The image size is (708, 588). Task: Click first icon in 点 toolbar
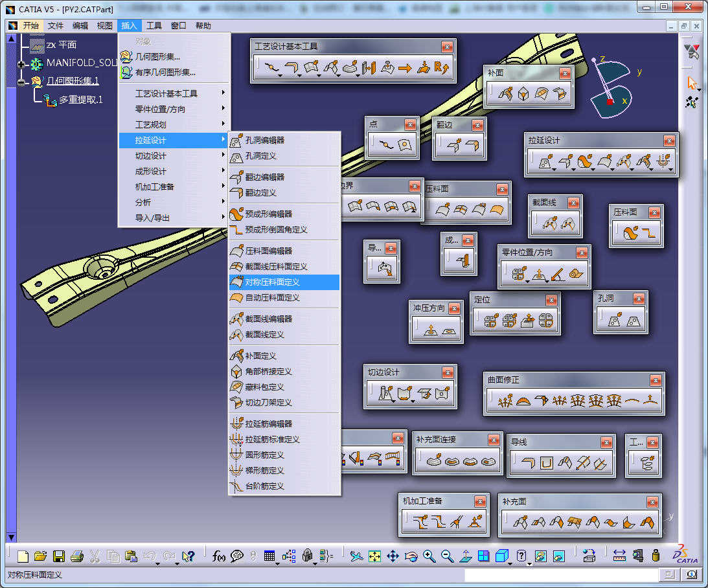[x=386, y=145]
